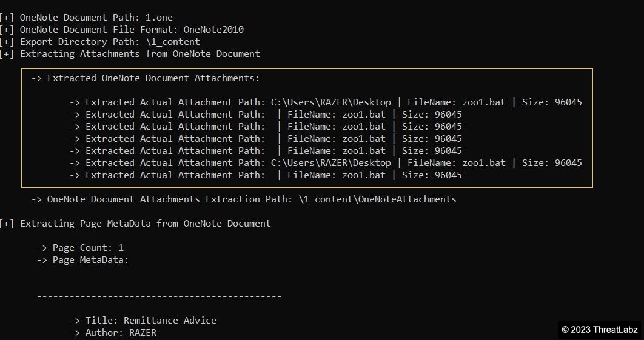This screenshot has height=340, width=644.
Task: Click zoo1.bat in the first attachment row
Action: pos(483,102)
